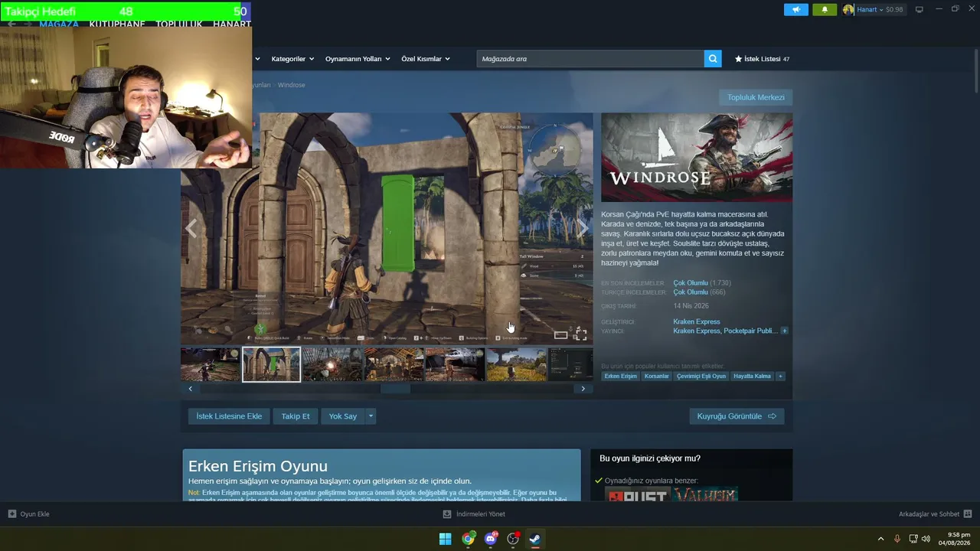Click the Yok Say button

343,416
